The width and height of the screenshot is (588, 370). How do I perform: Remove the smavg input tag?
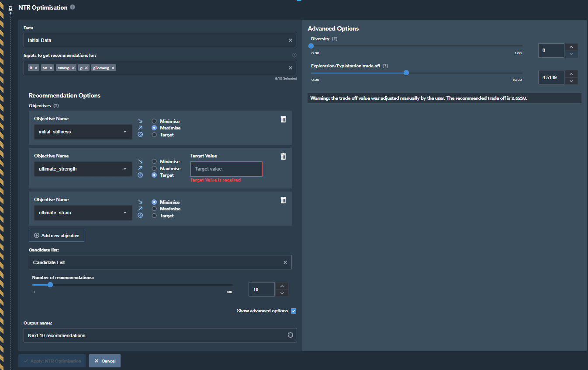[x=73, y=68]
